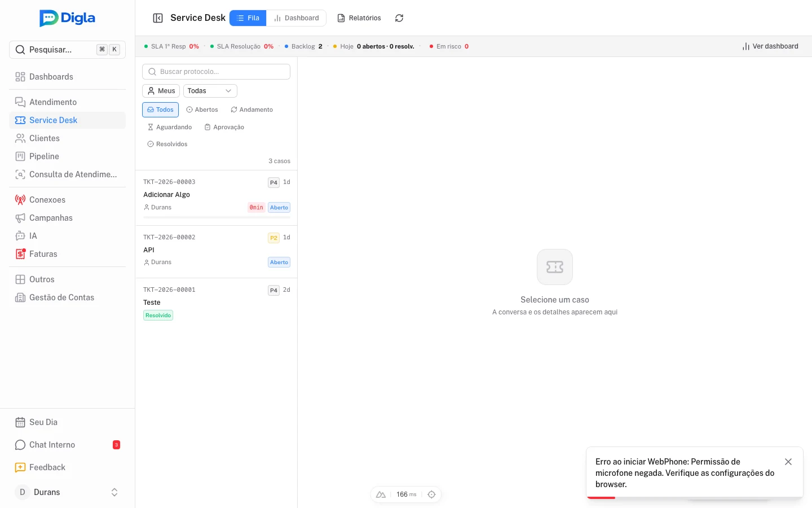Open Chat Interno

[68, 445]
